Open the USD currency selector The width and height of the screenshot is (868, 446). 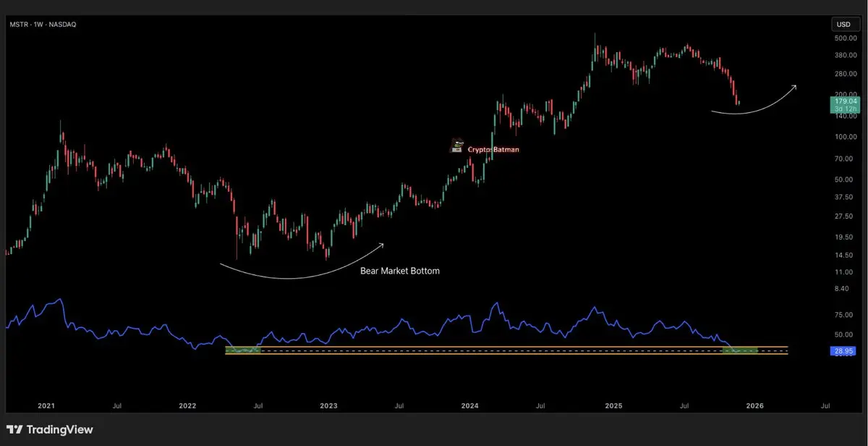tap(845, 25)
